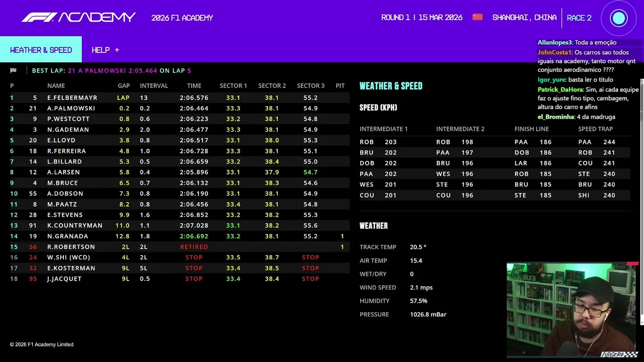644x362 pixels.
Task: Click the F1 Academy logo
Action: click(78, 18)
